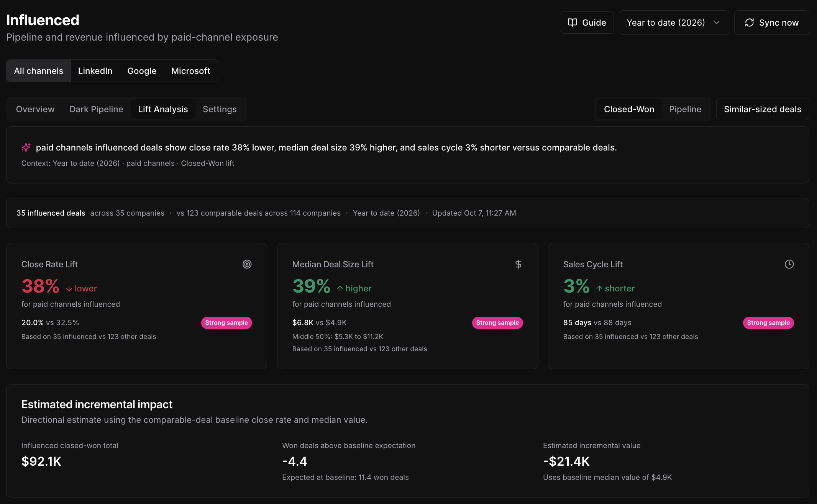The height and width of the screenshot is (504, 817).
Task: Click the clock icon on Sales Cycle Lift card
Action: pyautogui.click(x=789, y=264)
